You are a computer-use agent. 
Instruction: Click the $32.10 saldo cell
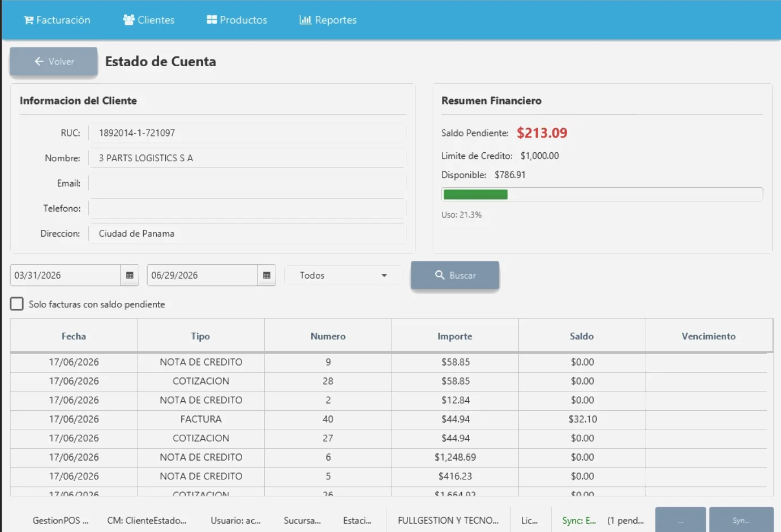[582, 419]
